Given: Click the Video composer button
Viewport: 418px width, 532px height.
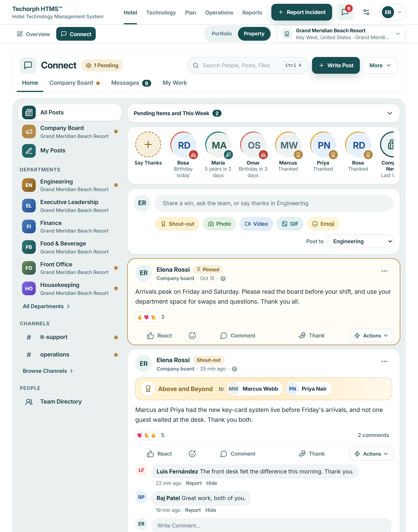Looking at the screenshot, I should click(256, 224).
